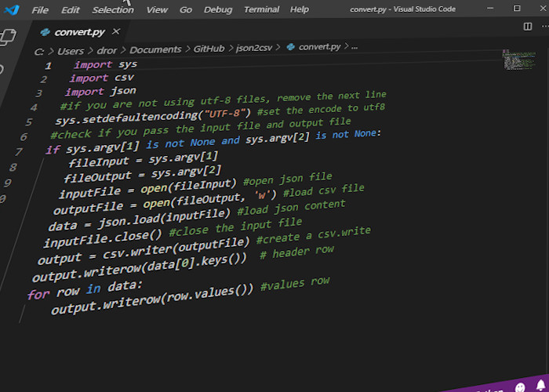Image resolution: width=549 pixels, height=392 pixels.
Task: Open the Explorer files icon in activity bar
Action: [x=8, y=36]
